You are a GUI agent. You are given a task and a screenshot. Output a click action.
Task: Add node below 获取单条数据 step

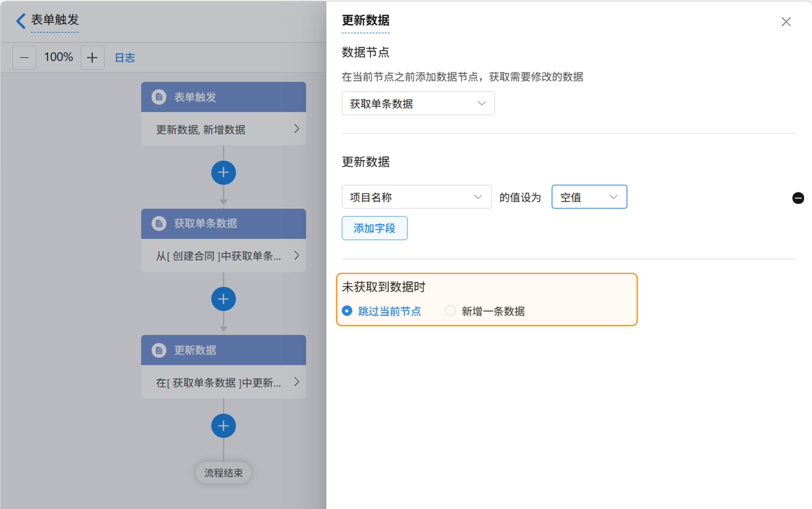click(x=223, y=299)
